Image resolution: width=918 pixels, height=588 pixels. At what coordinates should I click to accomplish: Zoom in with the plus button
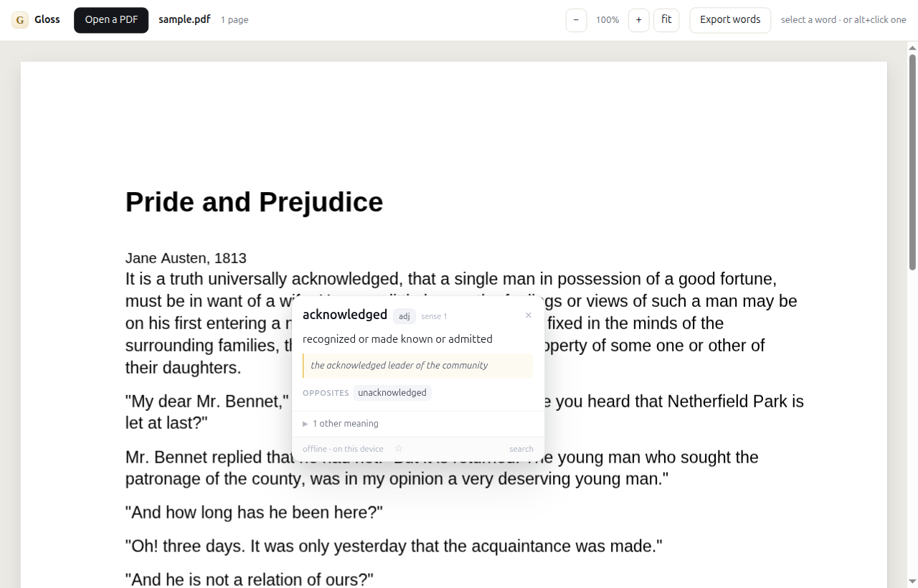[x=638, y=20]
